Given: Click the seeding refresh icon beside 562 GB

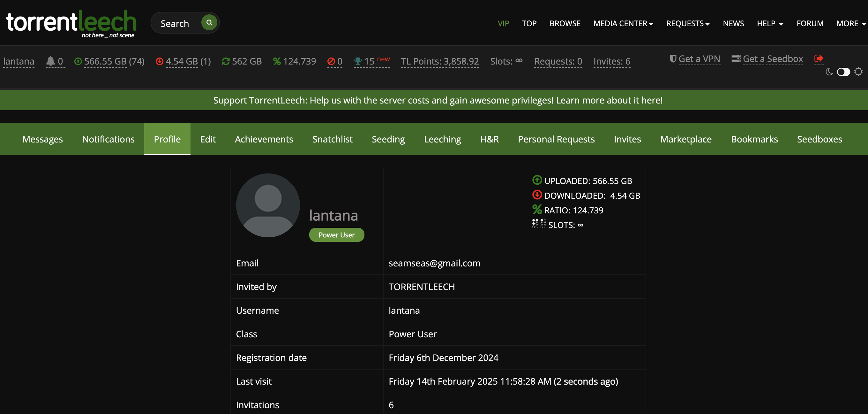Looking at the screenshot, I should (226, 61).
